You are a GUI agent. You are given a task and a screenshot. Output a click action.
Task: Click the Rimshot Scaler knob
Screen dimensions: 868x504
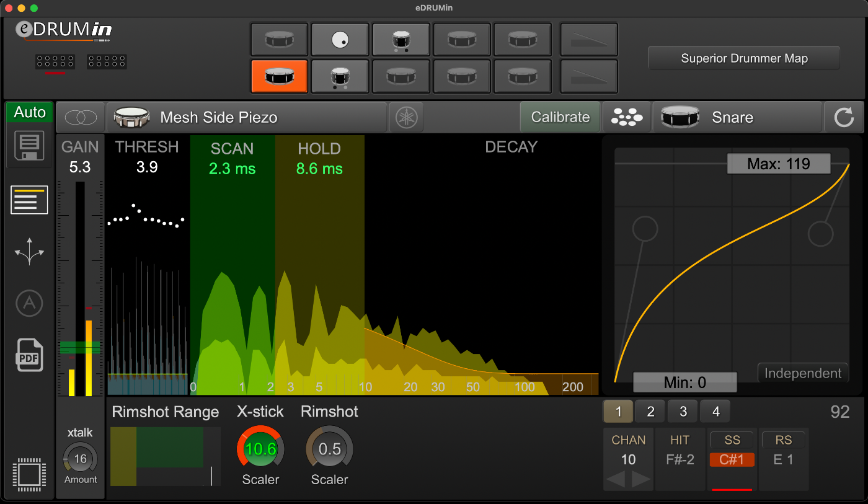[329, 449]
